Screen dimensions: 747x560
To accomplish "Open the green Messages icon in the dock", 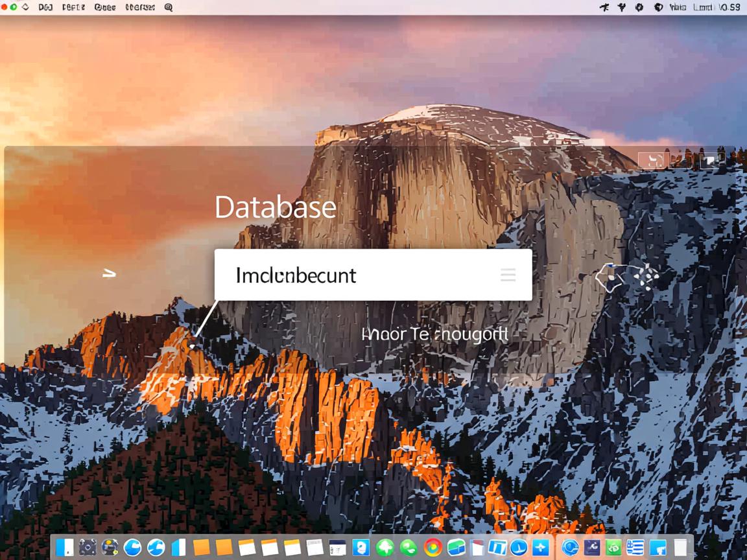I will point(385,548).
